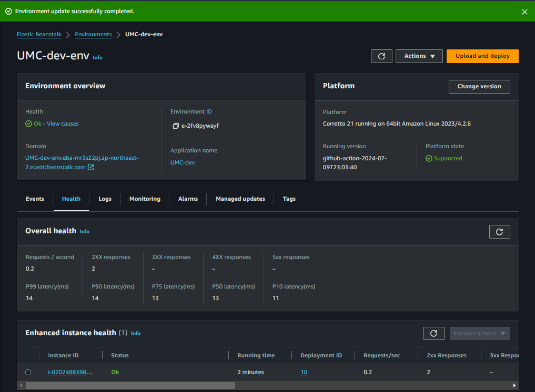The height and width of the screenshot is (392, 535).
Task: Click the Environment ID value e-2fv8pywayf
Action: click(200, 126)
